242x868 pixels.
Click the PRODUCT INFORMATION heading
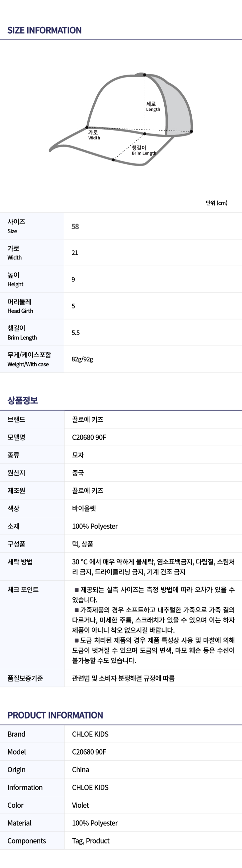55,715
